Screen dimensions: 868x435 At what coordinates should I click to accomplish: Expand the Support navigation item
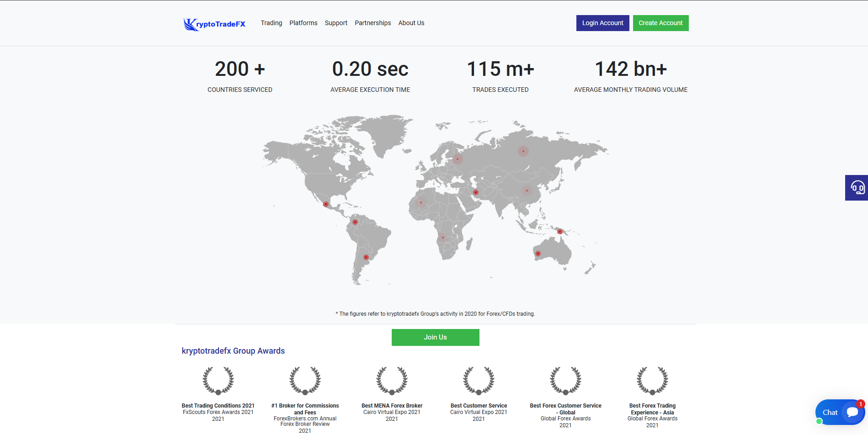(x=336, y=23)
